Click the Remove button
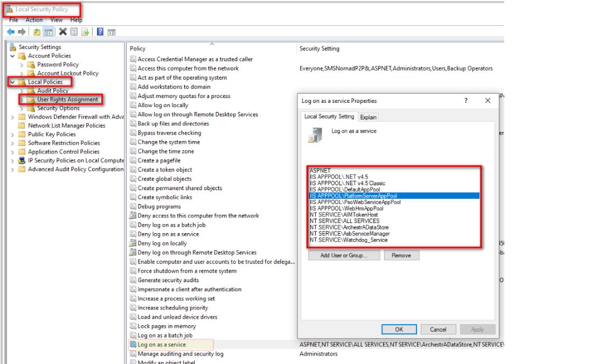 [401, 255]
